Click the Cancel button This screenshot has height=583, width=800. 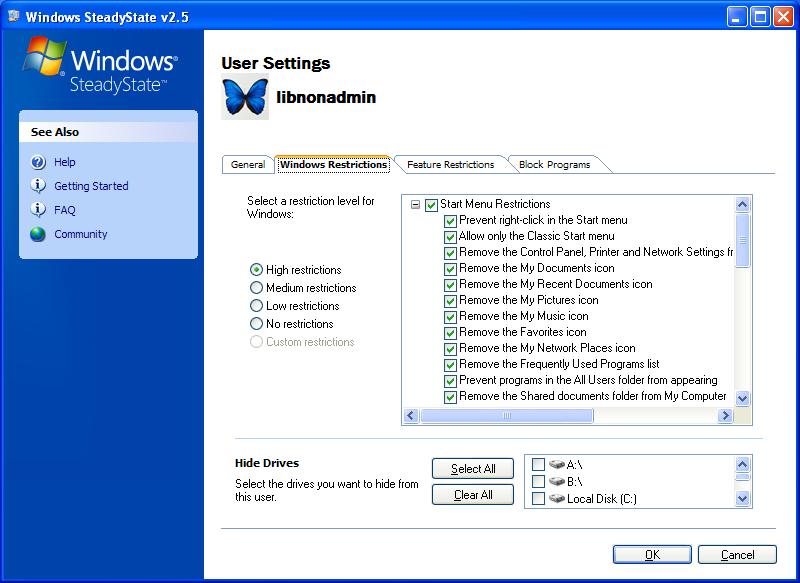737,554
